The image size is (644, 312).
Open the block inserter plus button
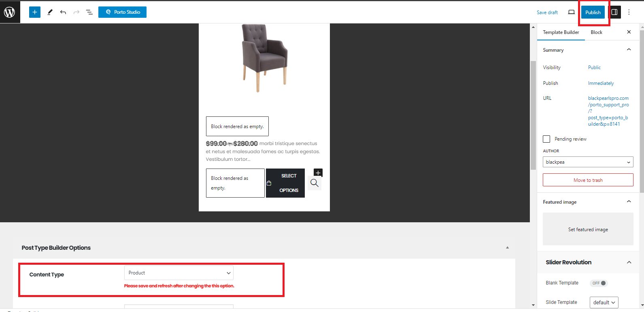(x=35, y=12)
